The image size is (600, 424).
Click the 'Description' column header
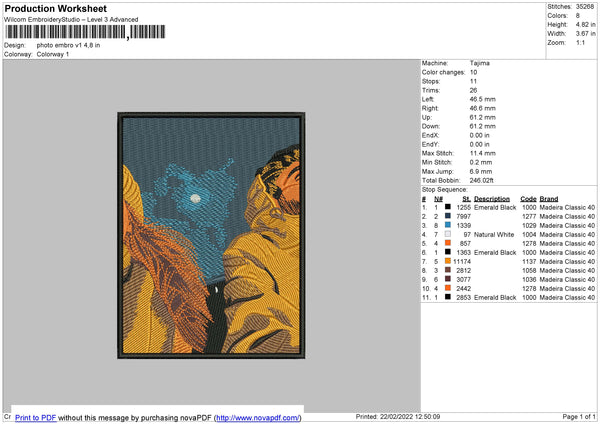click(492, 199)
